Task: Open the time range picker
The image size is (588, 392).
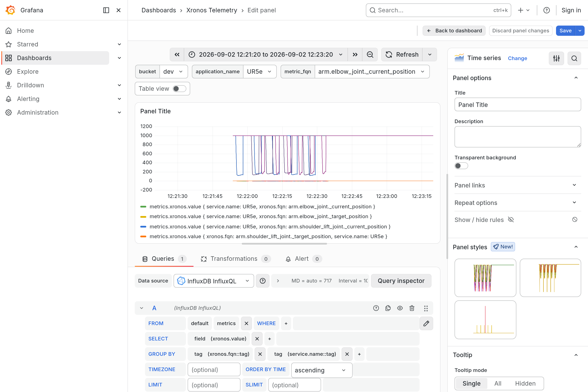Action: coord(266,55)
